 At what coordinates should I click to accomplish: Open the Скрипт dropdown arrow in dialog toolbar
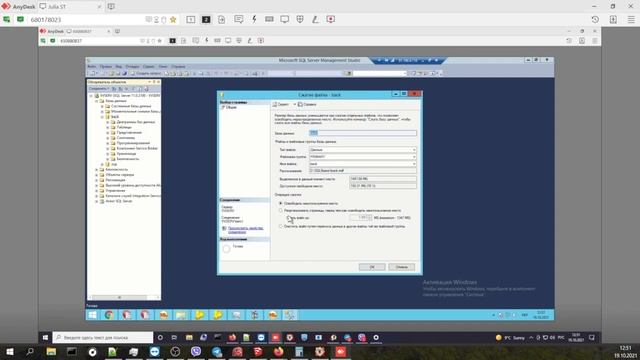click(x=294, y=104)
